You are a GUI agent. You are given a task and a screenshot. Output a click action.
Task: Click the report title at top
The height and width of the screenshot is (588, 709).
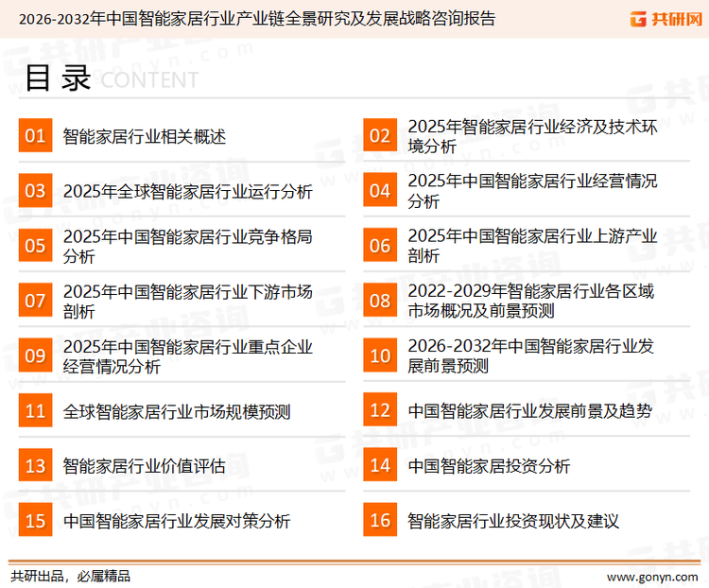tap(256, 18)
